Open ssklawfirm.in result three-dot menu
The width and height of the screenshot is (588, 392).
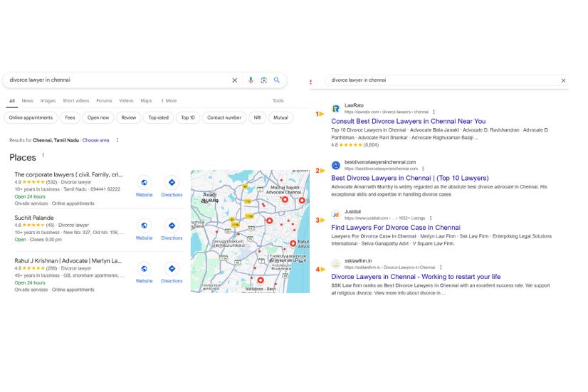pos(441,267)
